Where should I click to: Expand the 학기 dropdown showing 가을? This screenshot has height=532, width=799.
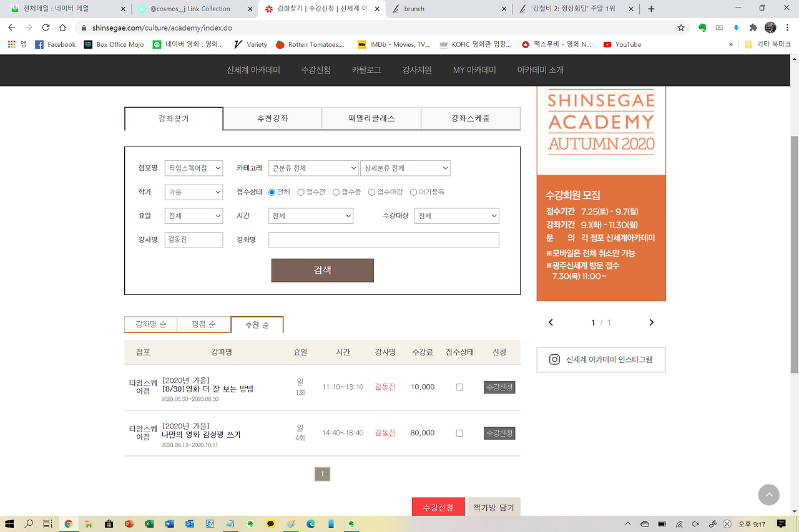point(194,192)
